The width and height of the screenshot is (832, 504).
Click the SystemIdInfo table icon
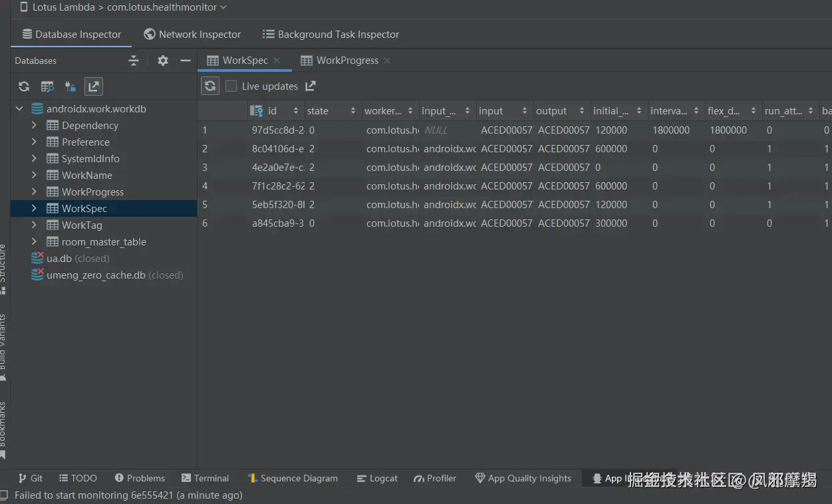point(53,159)
